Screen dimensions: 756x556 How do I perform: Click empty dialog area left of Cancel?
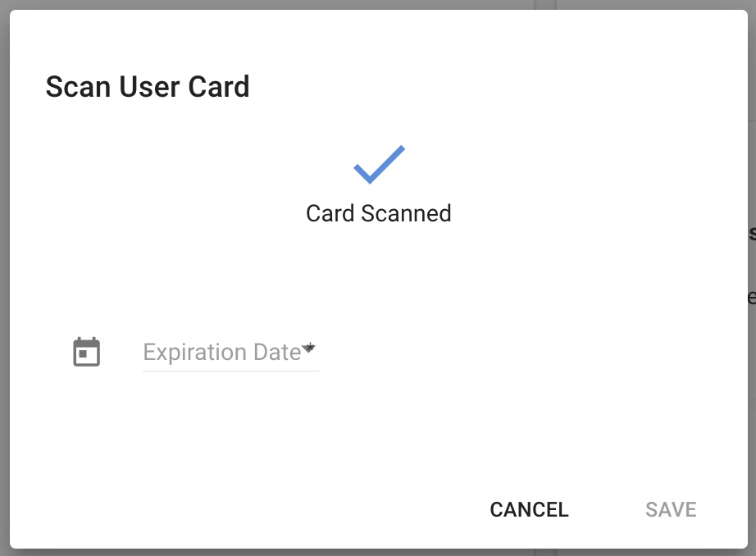[x=241, y=510]
